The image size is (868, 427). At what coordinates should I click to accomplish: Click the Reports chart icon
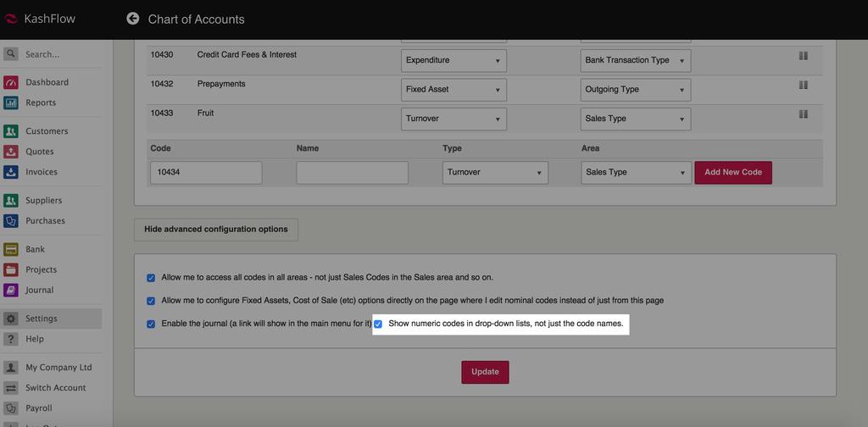point(11,103)
